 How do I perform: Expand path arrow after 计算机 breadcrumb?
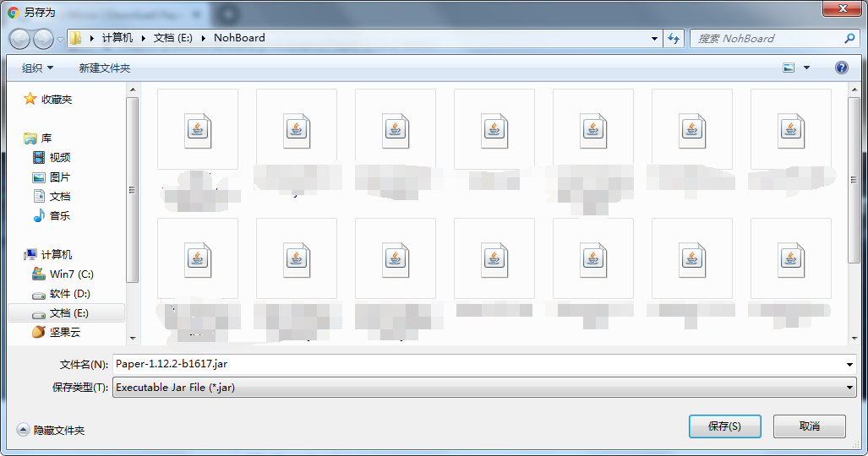click(144, 38)
